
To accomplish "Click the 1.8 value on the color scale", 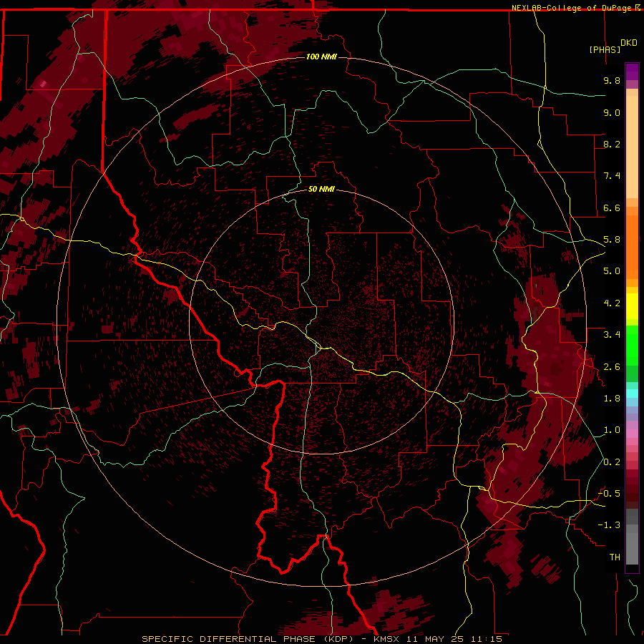I will (612, 399).
